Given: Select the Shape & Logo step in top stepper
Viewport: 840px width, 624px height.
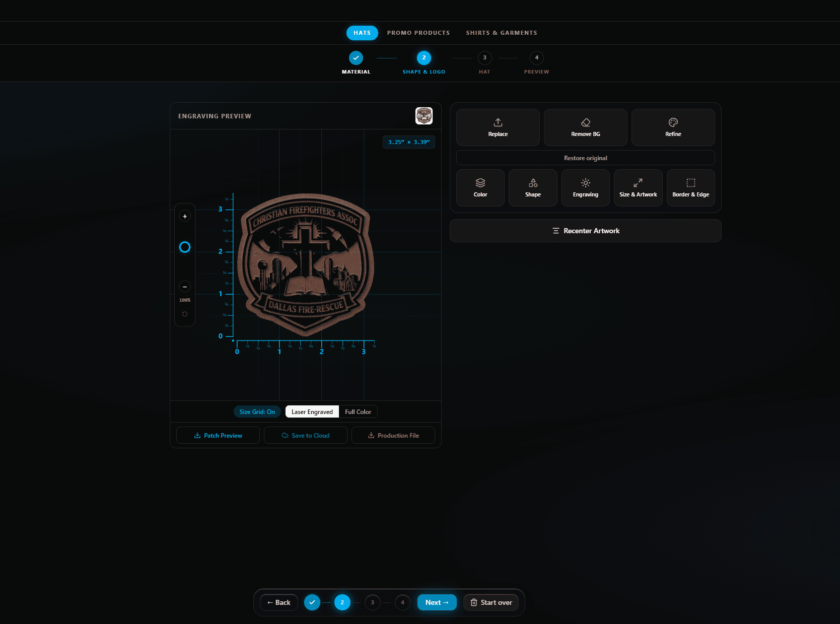Looking at the screenshot, I should [424, 62].
